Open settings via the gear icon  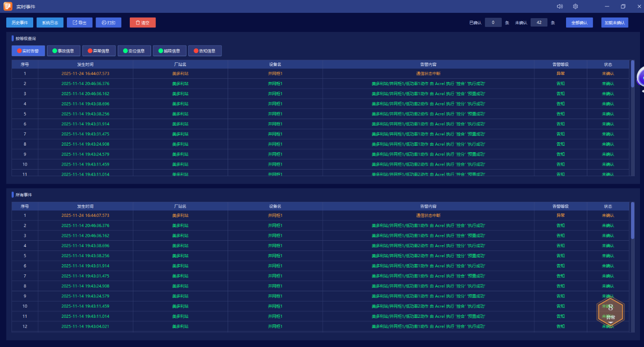coord(575,6)
